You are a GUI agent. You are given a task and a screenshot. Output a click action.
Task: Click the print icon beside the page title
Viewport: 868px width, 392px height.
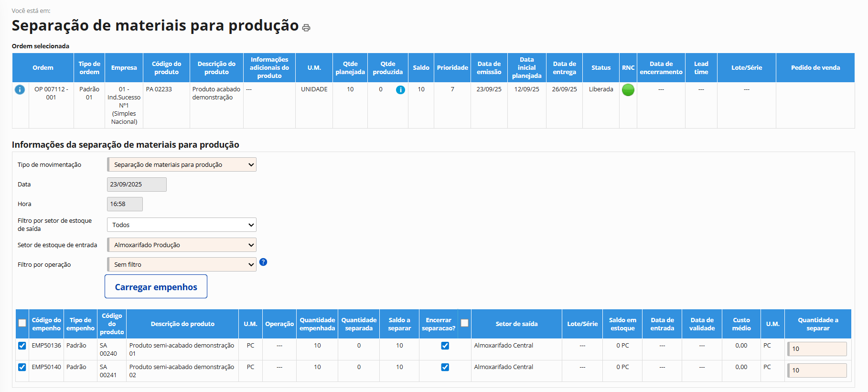pyautogui.click(x=306, y=28)
